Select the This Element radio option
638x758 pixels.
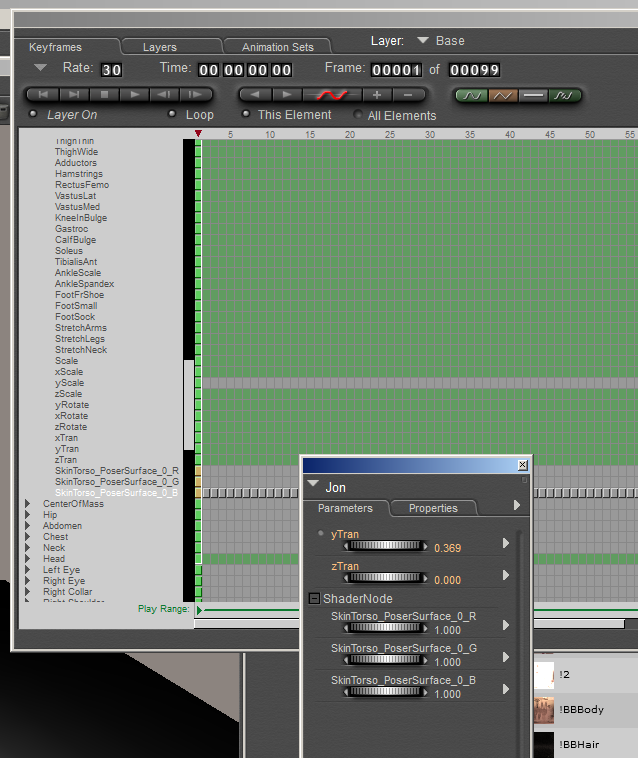243,115
